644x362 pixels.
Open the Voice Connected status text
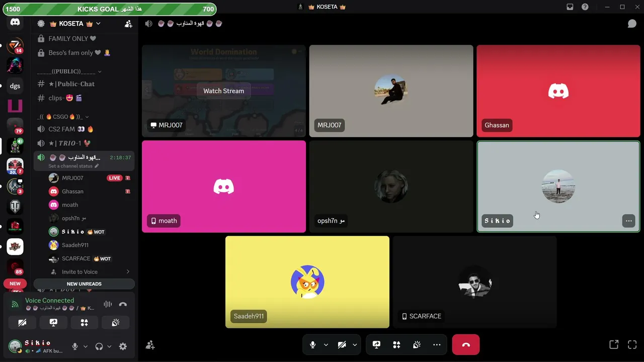click(49, 301)
